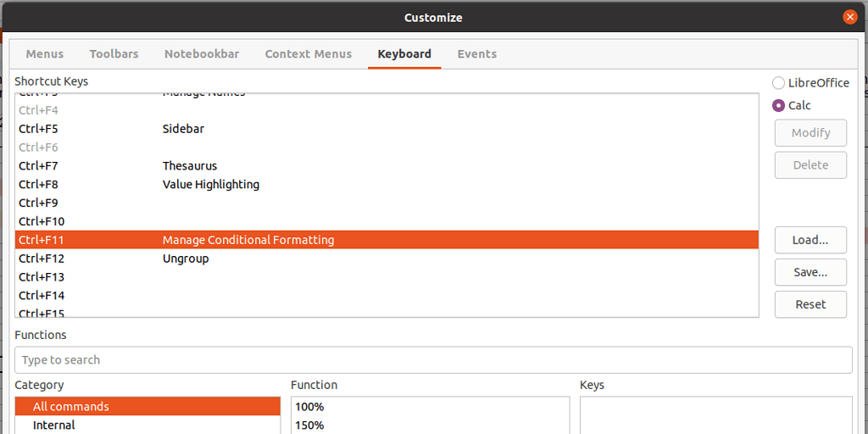Choose the Calc radio option

tap(778, 106)
